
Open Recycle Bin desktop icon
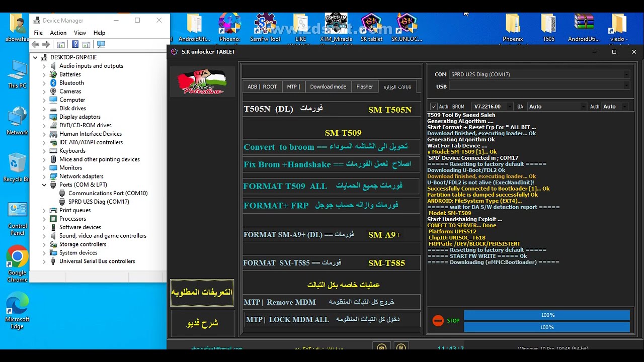[17, 168]
